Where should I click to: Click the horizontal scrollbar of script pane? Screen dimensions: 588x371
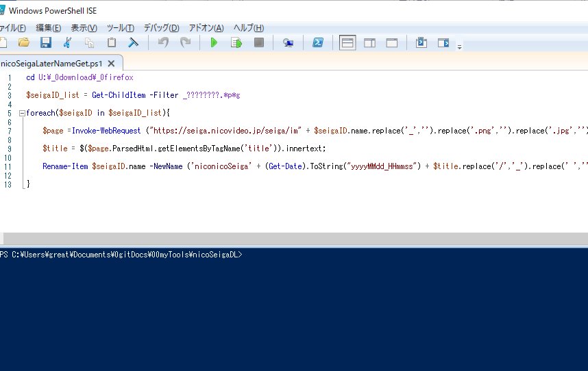pos(294,238)
